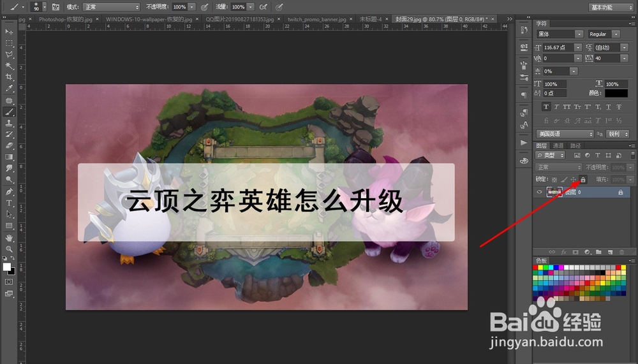Pick the red swatch in 色板
The image size is (638, 364).
point(535,268)
